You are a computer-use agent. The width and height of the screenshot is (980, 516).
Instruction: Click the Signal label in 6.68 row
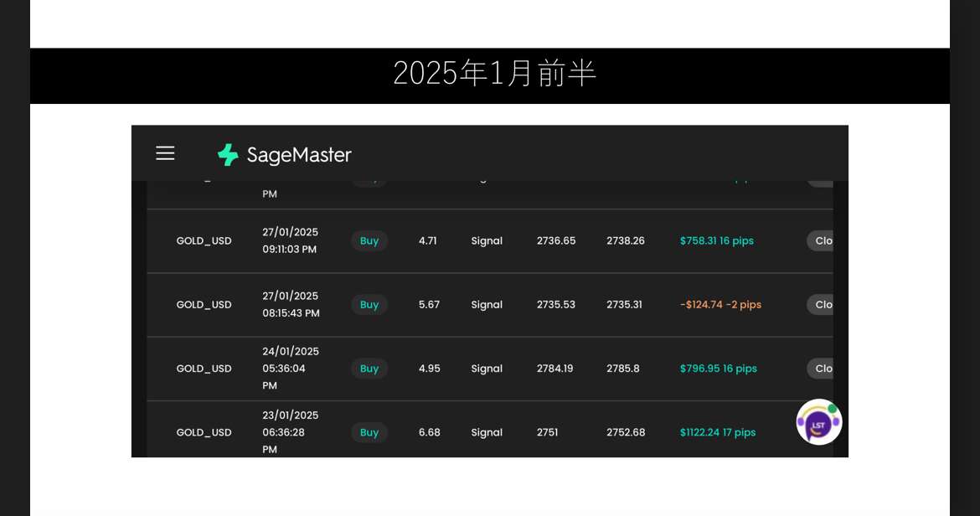coord(487,432)
